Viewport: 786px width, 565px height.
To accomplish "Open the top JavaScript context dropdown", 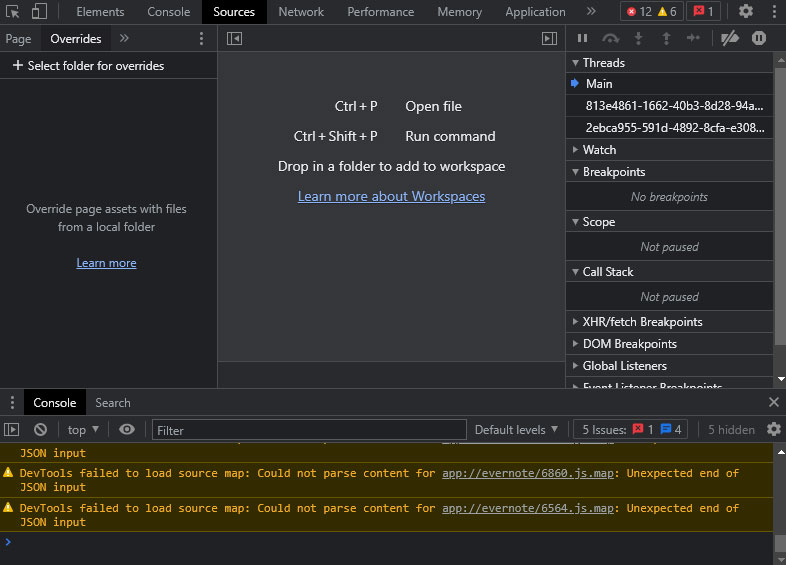I will (83, 430).
